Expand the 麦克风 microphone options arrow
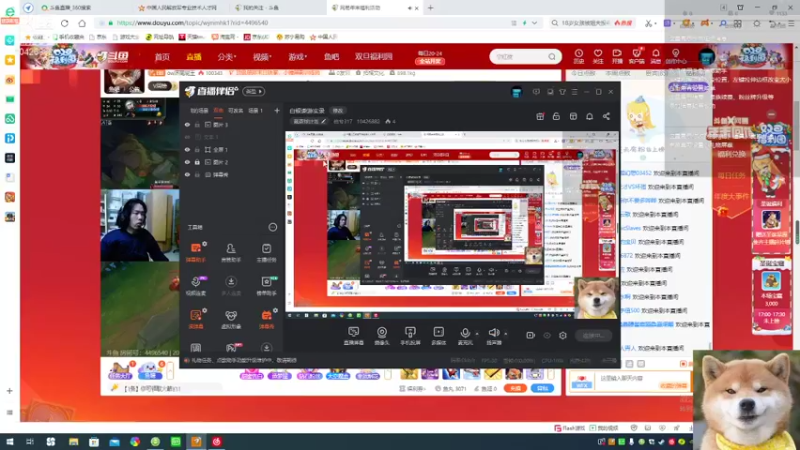This screenshot has height=450, width=800. coord(477,334)
